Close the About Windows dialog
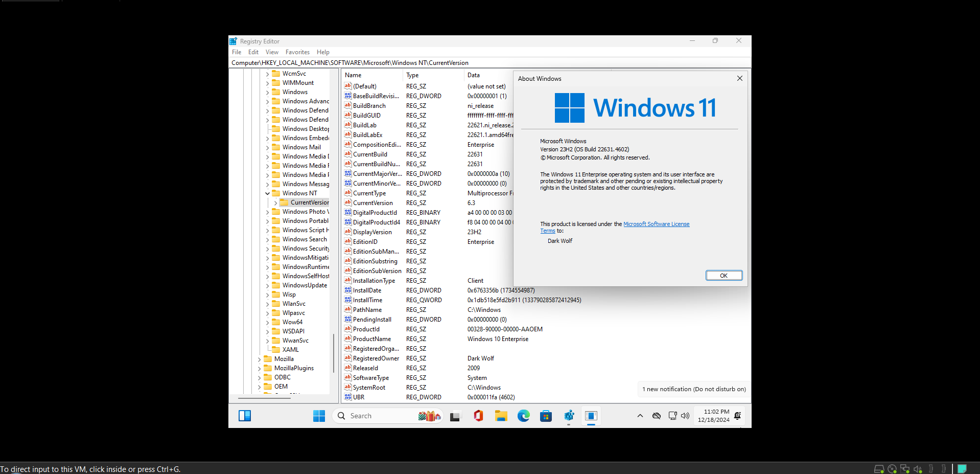This screenshot has height=474, width=980. [x=739, y=78]
